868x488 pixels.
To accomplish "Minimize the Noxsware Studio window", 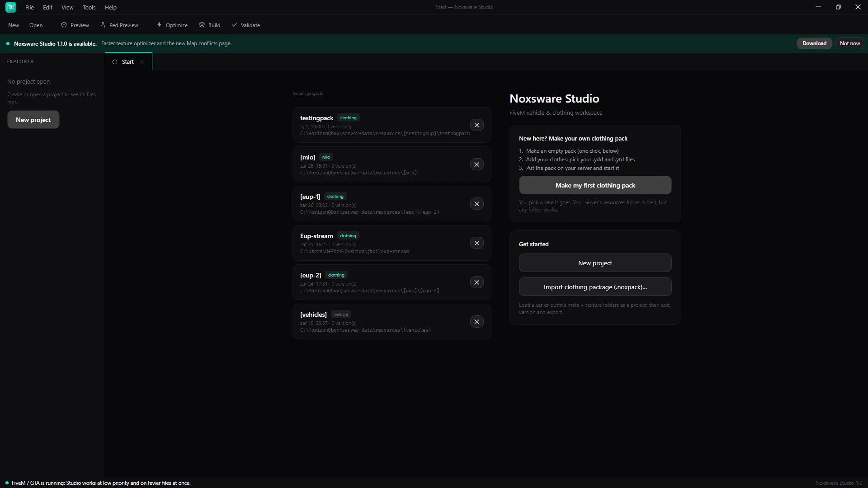I will 818,7.
